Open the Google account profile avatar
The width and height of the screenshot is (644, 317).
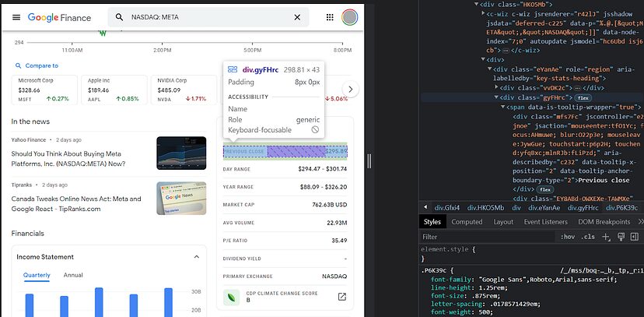pos(350,17)
